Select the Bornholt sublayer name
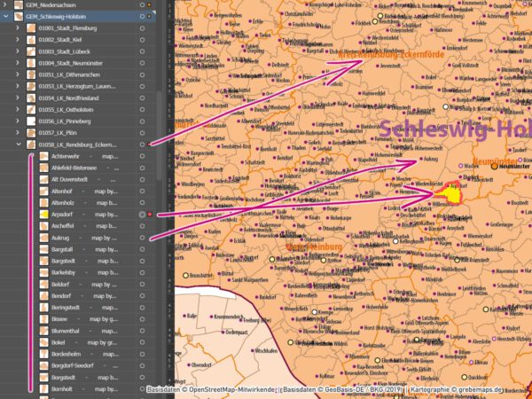The image size is (532, 399). pos(62,389)
